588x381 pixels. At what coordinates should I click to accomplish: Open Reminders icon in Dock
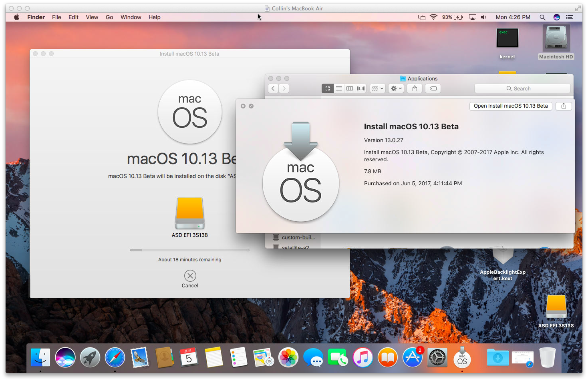[x=239, y=357]
